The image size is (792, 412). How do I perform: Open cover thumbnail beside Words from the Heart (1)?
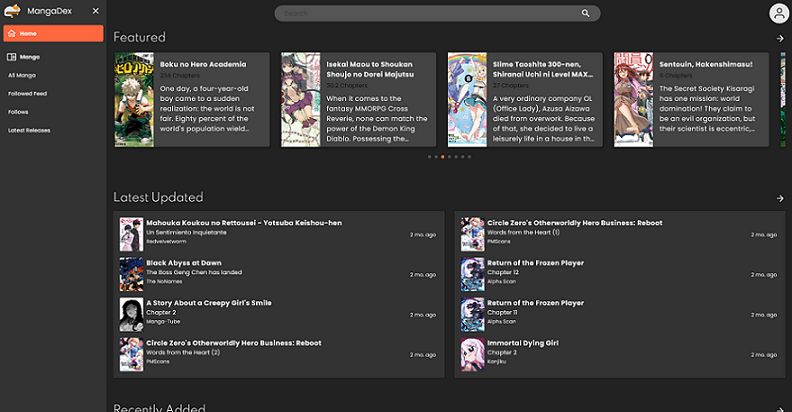coord(472,234)
